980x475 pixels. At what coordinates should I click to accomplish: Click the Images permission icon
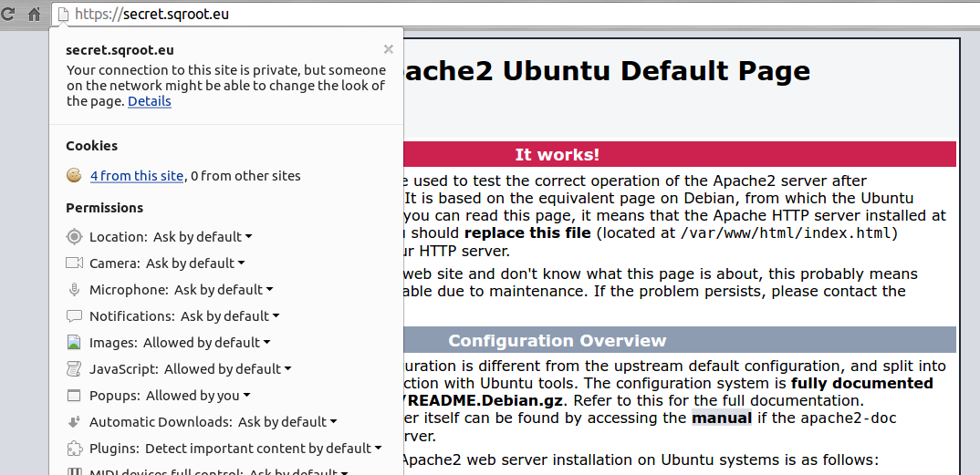click(x=75, y=342)
